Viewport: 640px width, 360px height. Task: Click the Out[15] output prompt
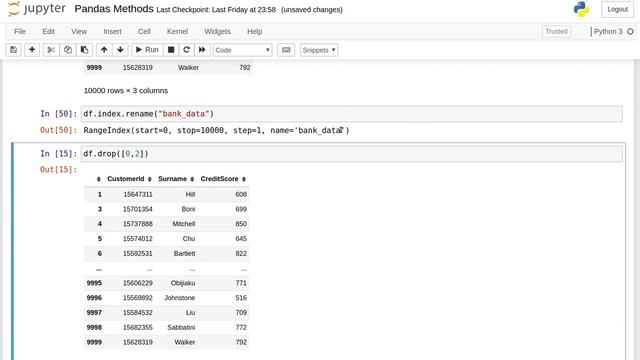[58, 169]
